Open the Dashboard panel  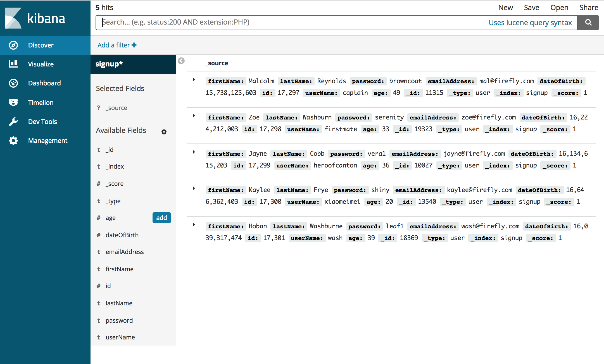tap(44, 83)
